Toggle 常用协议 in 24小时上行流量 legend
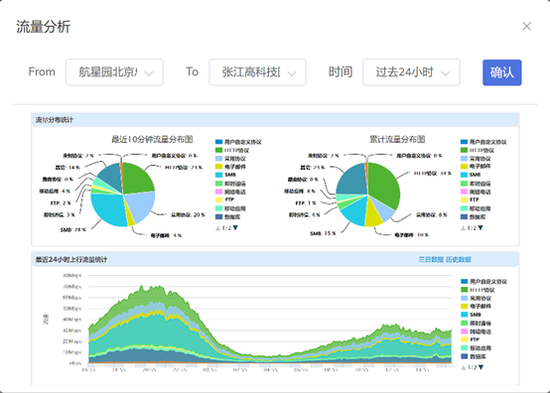 (x=476, y=298)
